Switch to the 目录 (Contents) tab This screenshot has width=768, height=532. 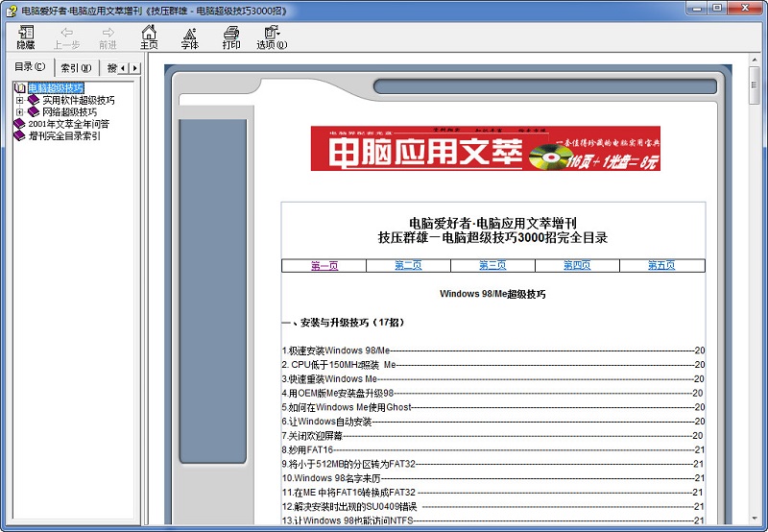(29, 67)
